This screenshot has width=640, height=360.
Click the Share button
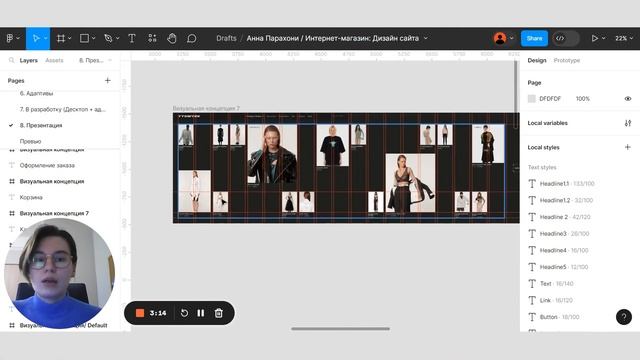click(x=534, y=38)
